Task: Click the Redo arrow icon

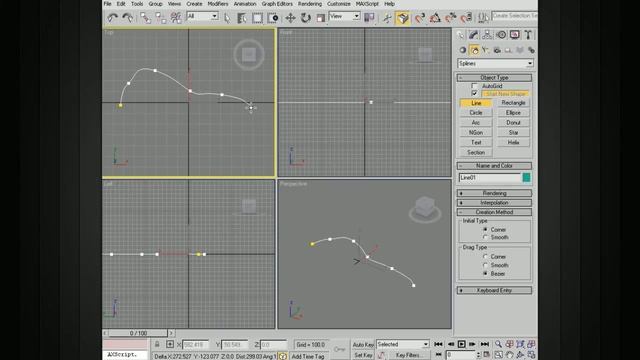Action: pyautogui.click(x=128, y=18)
